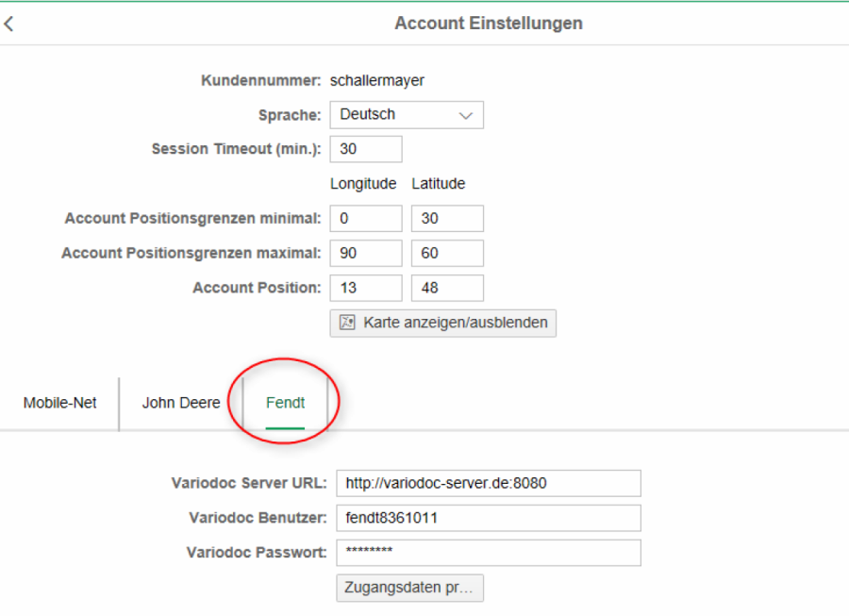Open the John Deere tab
Image resolution: width=849 pixels, height=616 pixels.
[181, 403]
